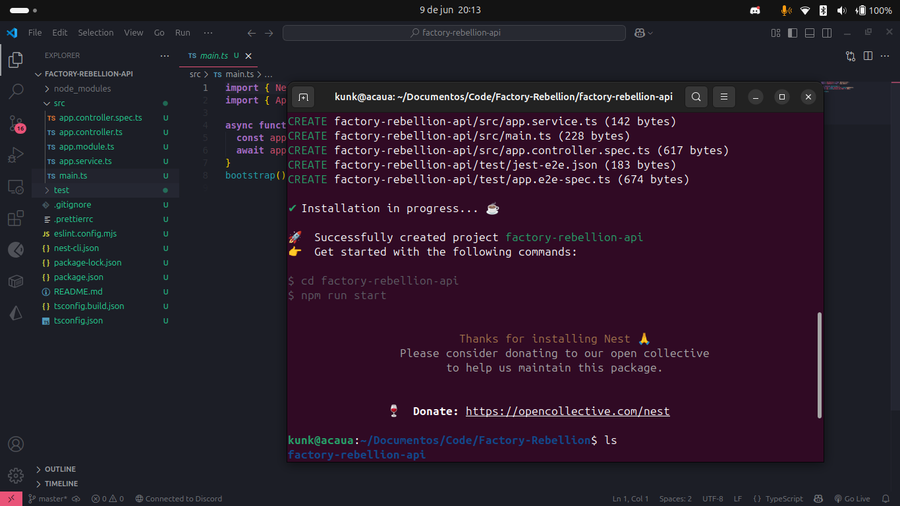Viewport: 900px width, 506px height.
Task: Close the main.ts editor tab
Action: pyautogui.click(x=249, y=56)
